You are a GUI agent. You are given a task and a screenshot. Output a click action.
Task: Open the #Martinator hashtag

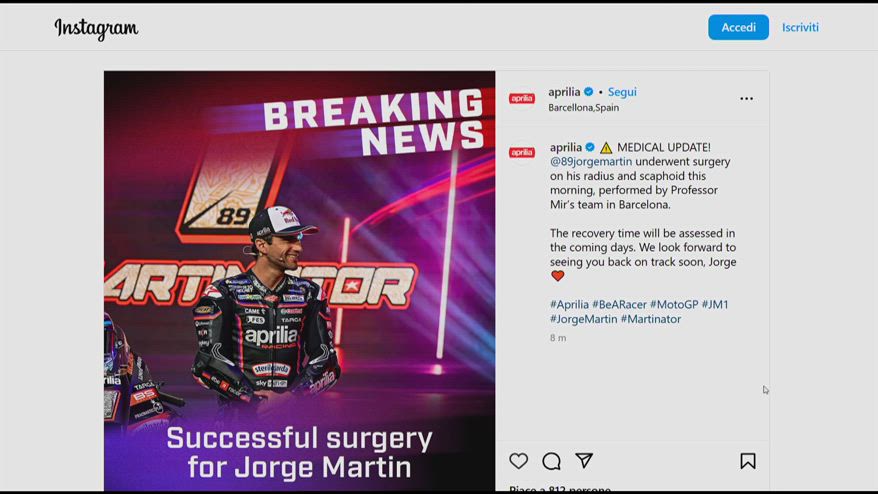(651, 319)
